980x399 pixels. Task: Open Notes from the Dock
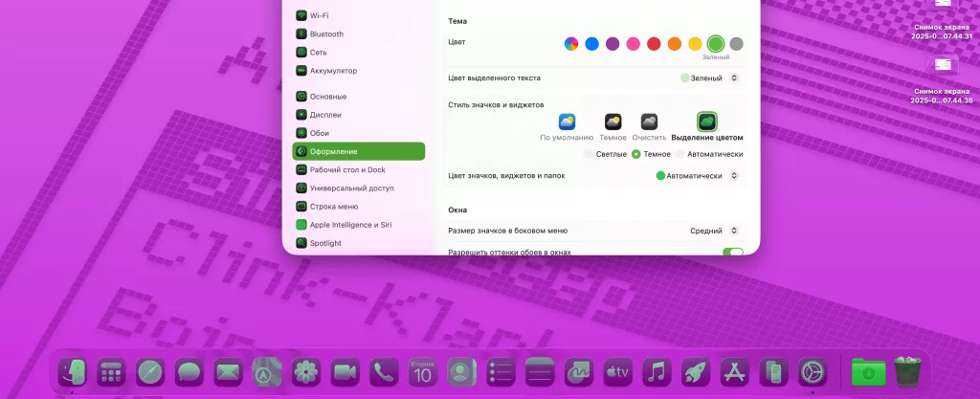pyautogui.click(x=540, y=373)
